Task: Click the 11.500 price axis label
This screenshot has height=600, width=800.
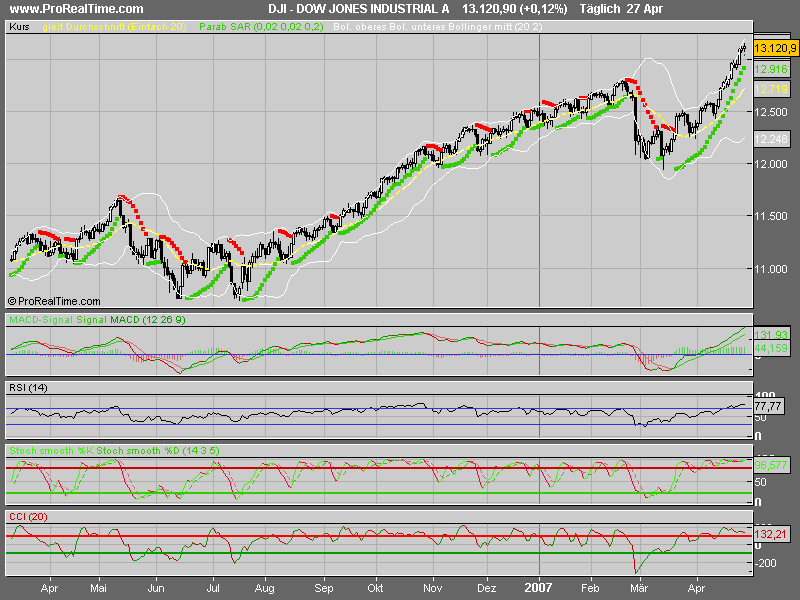Action: click(x=771, y=216)
